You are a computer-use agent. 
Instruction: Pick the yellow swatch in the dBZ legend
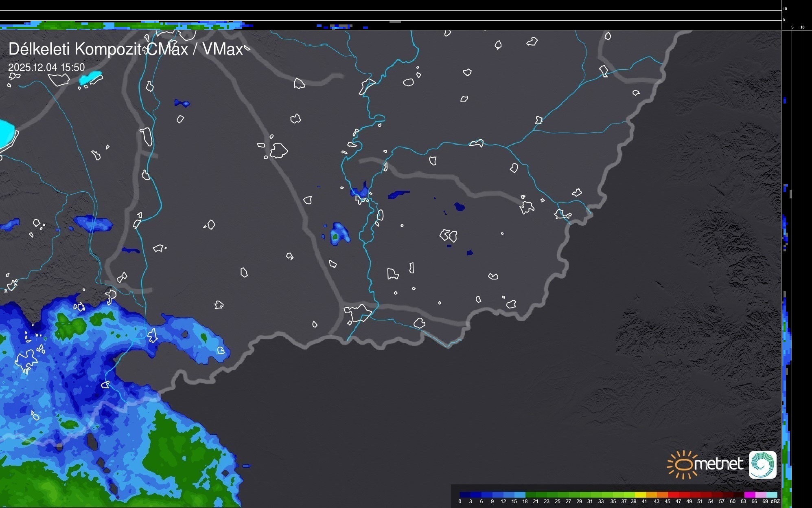(x=640, y=495)
